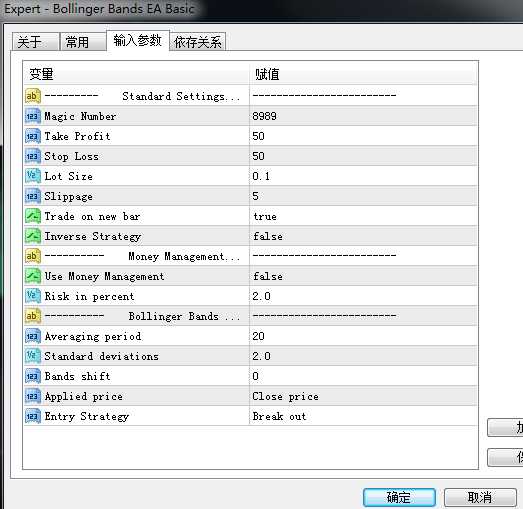This screenshot has height=509, width=523.
Task: Open the Applied price Close price dropdown
Action: coord(363,396)
